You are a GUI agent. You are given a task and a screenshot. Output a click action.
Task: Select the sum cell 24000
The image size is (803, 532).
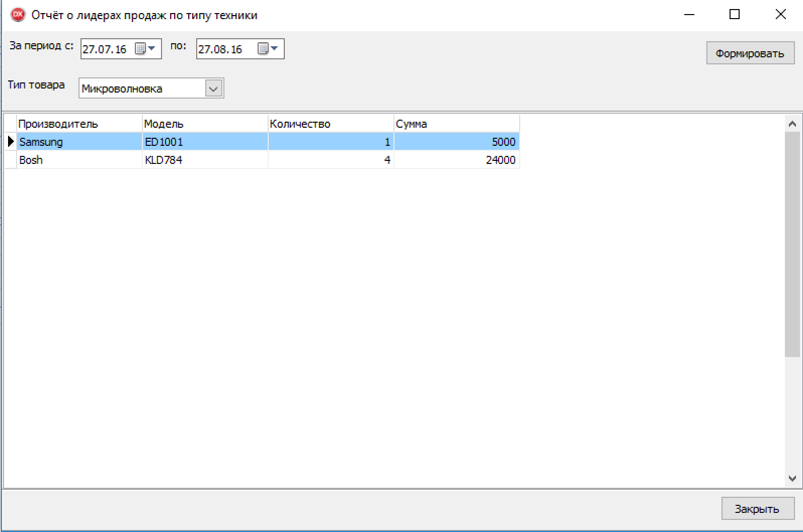[x=457, y=160]
